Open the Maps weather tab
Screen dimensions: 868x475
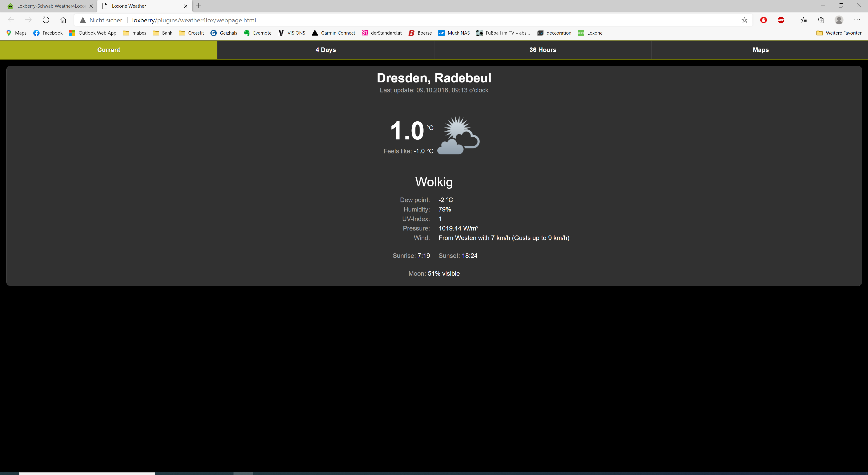click(x=760, y=50)
